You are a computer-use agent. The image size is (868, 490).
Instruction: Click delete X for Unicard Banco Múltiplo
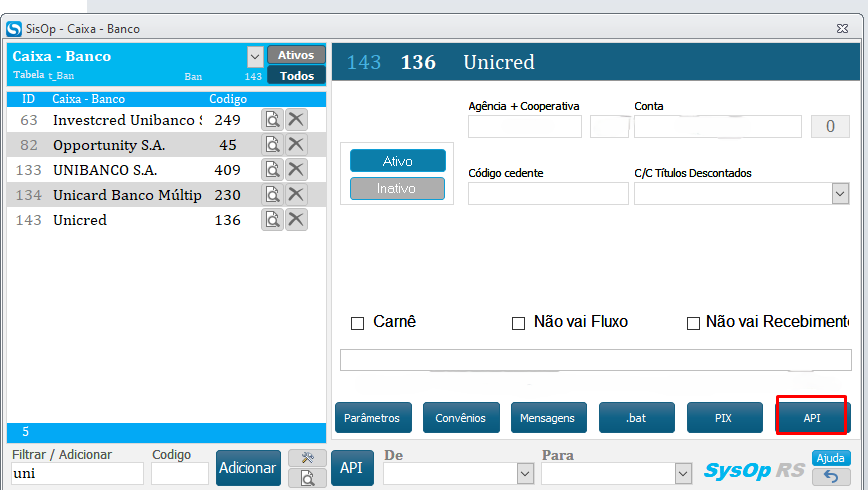[x=296, y=195]
